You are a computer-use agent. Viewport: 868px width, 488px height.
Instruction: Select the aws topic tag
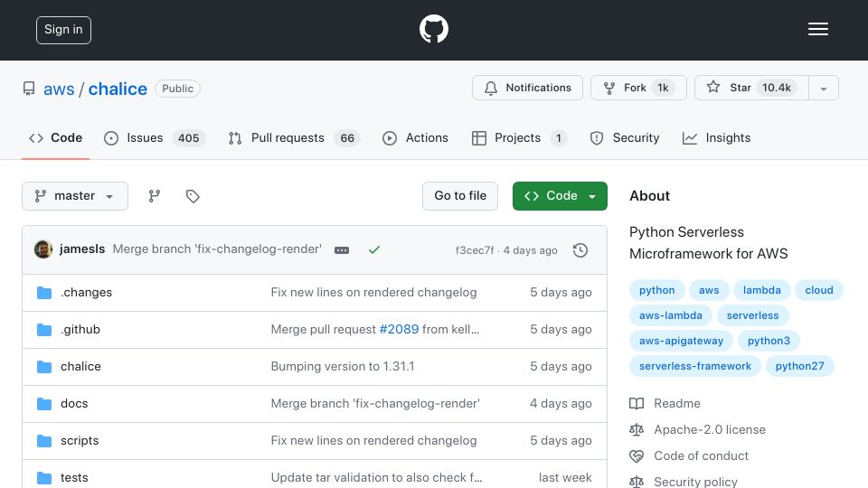[x=709, y=290]
